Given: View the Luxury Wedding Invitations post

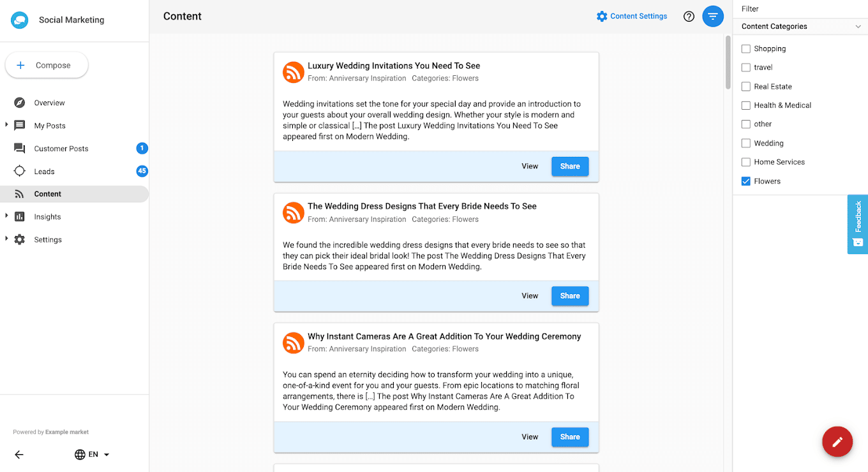Looking at the screenshot, I should (530, 166).
